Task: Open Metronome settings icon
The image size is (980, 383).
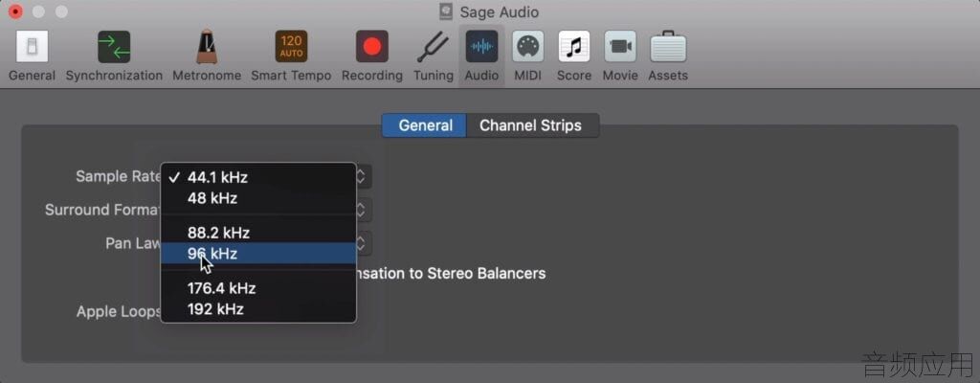Action: coord(207,47)
